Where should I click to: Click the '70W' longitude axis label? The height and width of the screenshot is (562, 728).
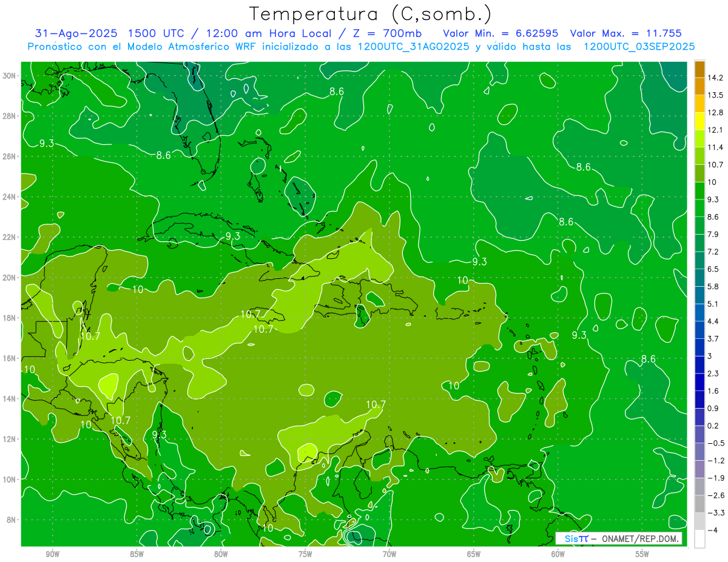[x=389, y=554]
